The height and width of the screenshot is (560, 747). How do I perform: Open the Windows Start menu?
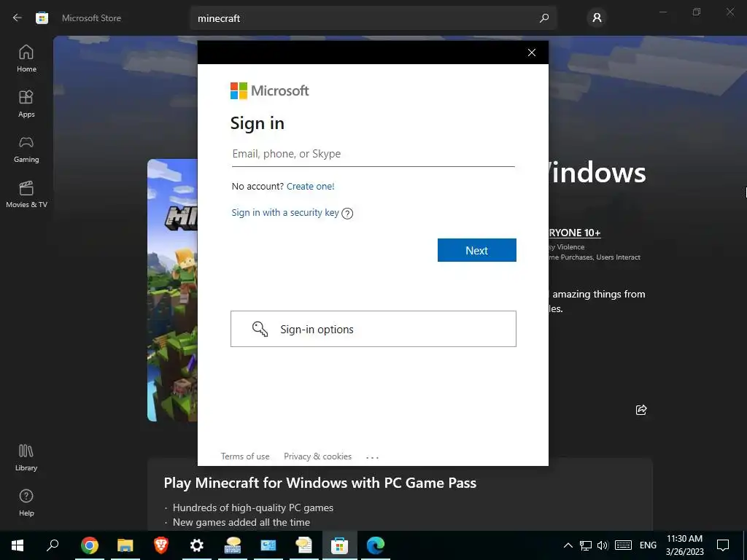click(18, 545)
